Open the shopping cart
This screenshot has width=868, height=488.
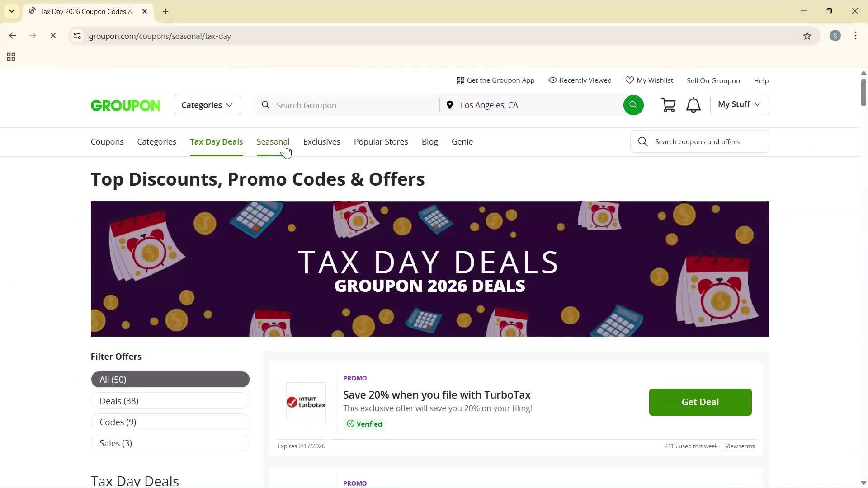point(668,105)
